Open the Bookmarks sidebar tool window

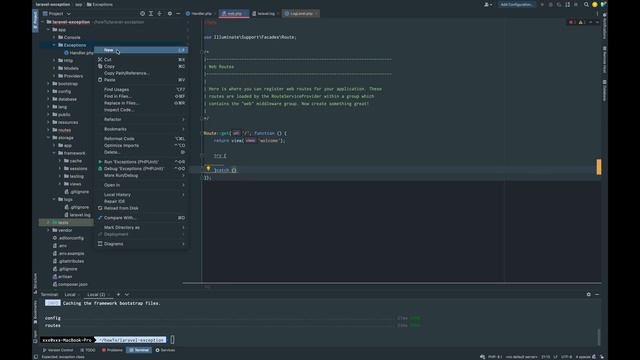tap(35, 313)
